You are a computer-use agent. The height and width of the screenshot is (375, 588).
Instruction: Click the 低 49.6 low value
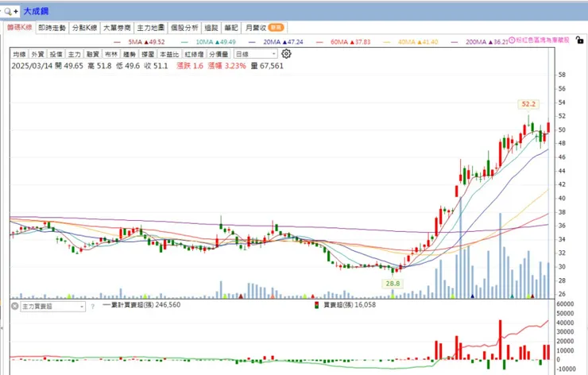coord(128,66)
